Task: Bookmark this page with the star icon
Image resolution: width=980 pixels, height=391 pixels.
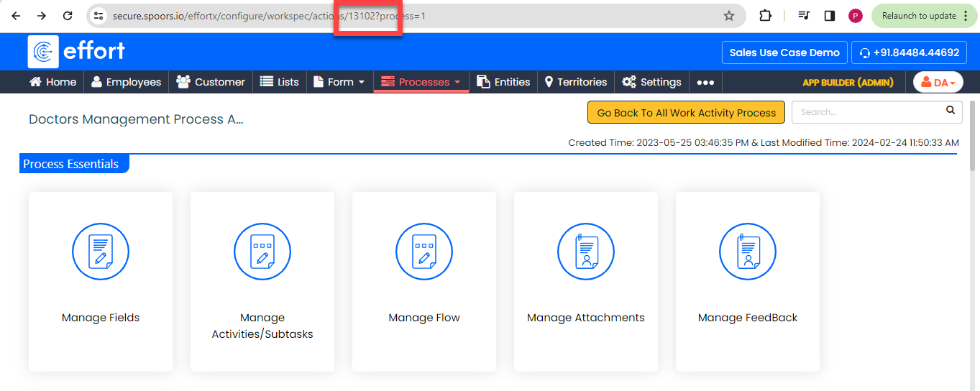Action: point(729,15)
